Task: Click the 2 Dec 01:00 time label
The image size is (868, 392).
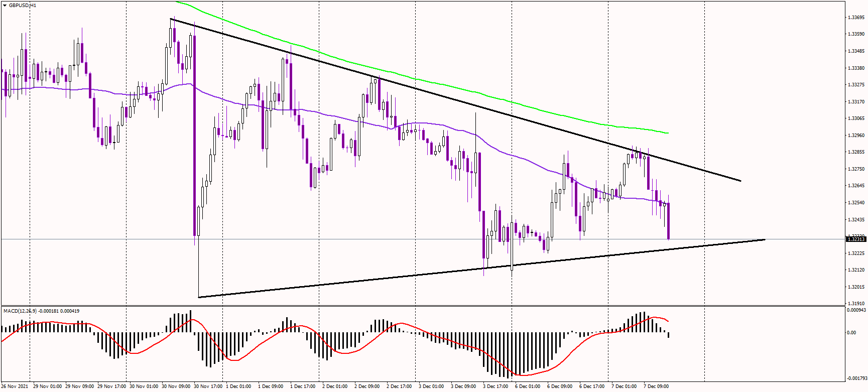Action: [335, 386]
